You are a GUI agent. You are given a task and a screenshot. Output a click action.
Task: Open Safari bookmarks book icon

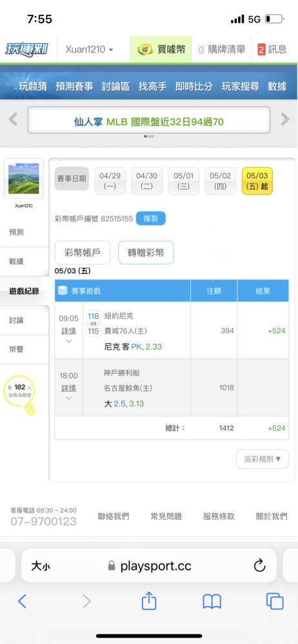click(212, 601)
